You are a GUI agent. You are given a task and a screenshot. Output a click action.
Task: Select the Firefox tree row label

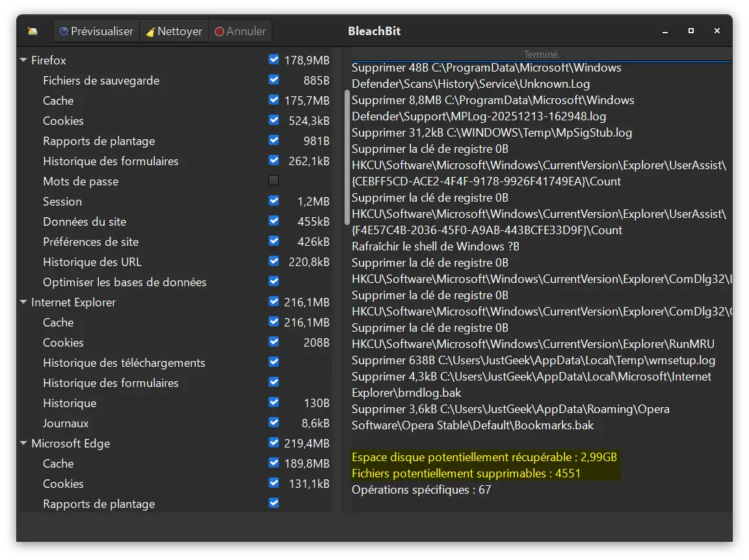click(x=49, y=60)
